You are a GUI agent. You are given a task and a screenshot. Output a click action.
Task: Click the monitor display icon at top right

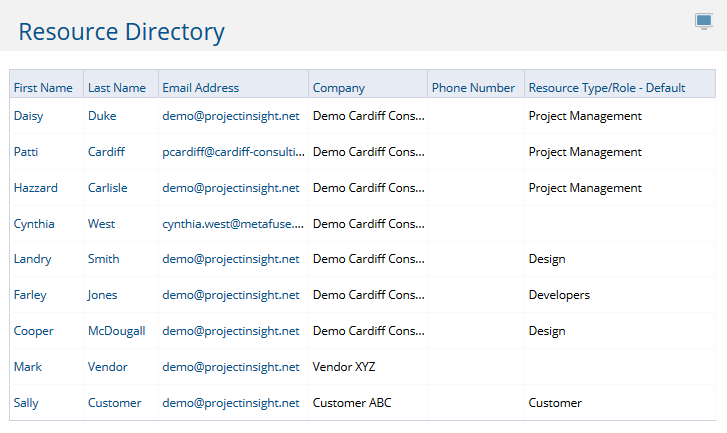(x=703, y=21)
